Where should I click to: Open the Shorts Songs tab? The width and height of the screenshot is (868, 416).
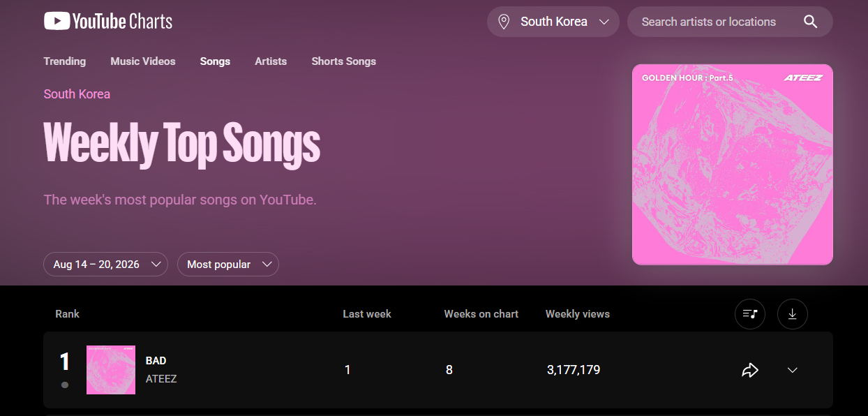point(344,61)
